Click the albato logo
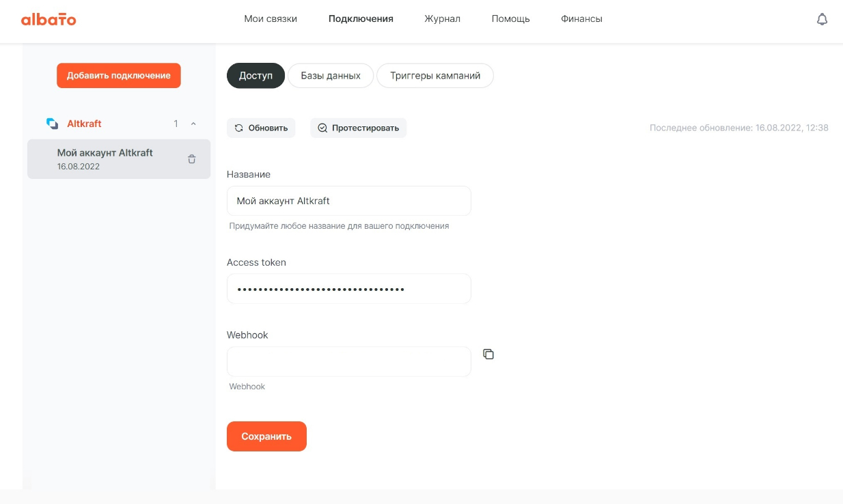Viewport: 843px width, 504px height. coord(49,19)
